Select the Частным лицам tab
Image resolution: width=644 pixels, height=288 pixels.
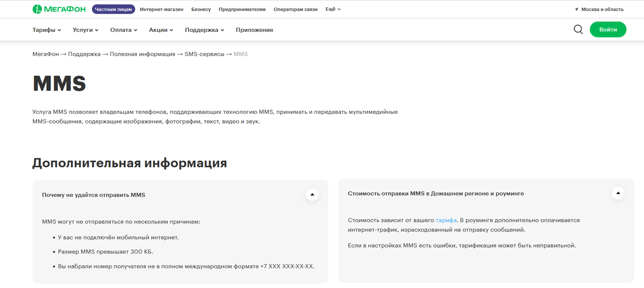[113, 9]
